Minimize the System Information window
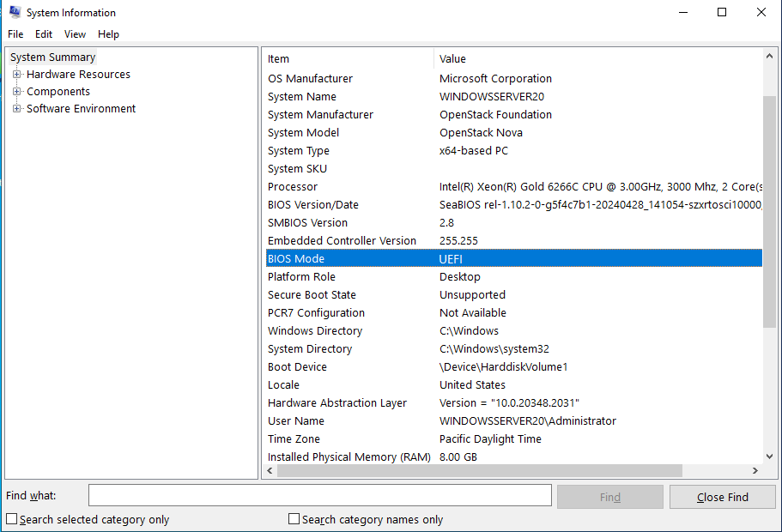Viewport: 782px width, 532px height. [683, 12]
